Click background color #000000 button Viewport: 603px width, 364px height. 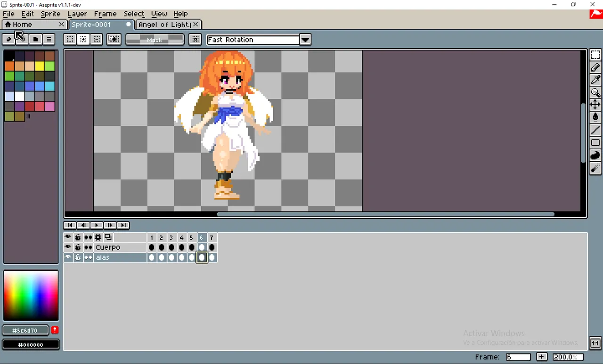(31, 345)
